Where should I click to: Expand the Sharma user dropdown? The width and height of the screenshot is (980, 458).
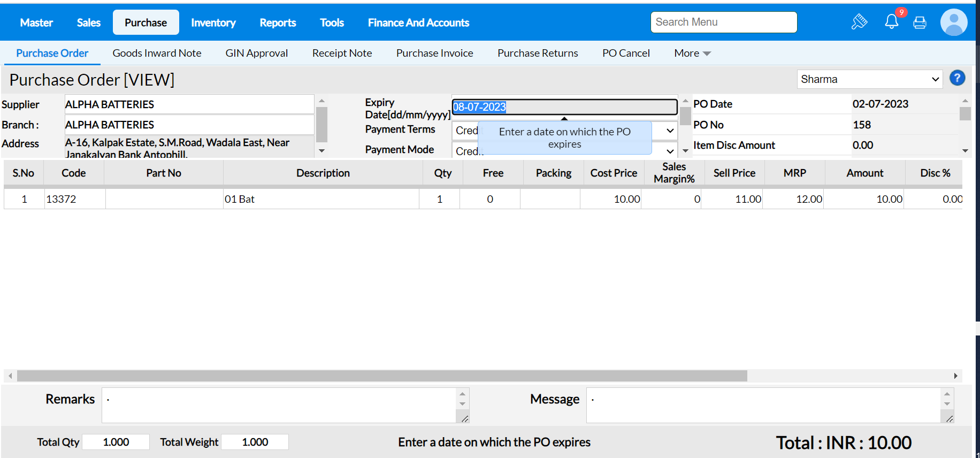(869, 79)
